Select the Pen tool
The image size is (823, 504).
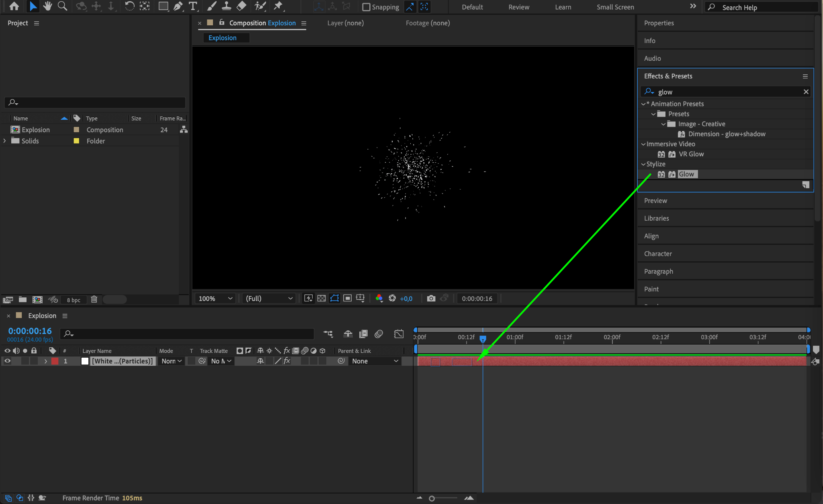coord(178,6)
